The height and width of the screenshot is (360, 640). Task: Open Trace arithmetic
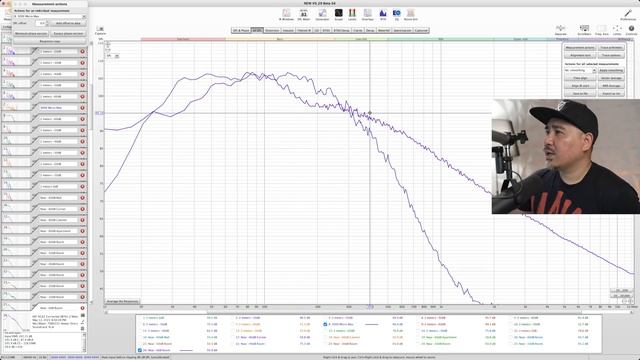click(611, 47)
